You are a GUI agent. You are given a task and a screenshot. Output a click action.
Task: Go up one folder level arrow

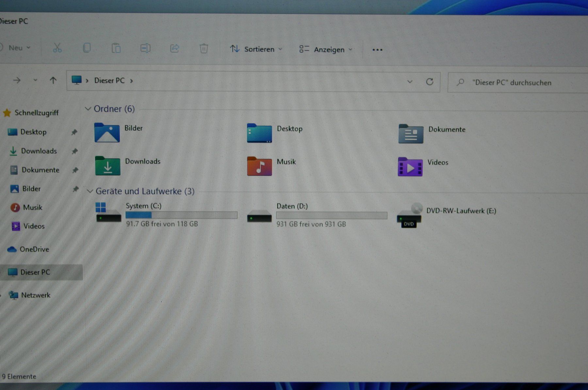click(53, 80)
